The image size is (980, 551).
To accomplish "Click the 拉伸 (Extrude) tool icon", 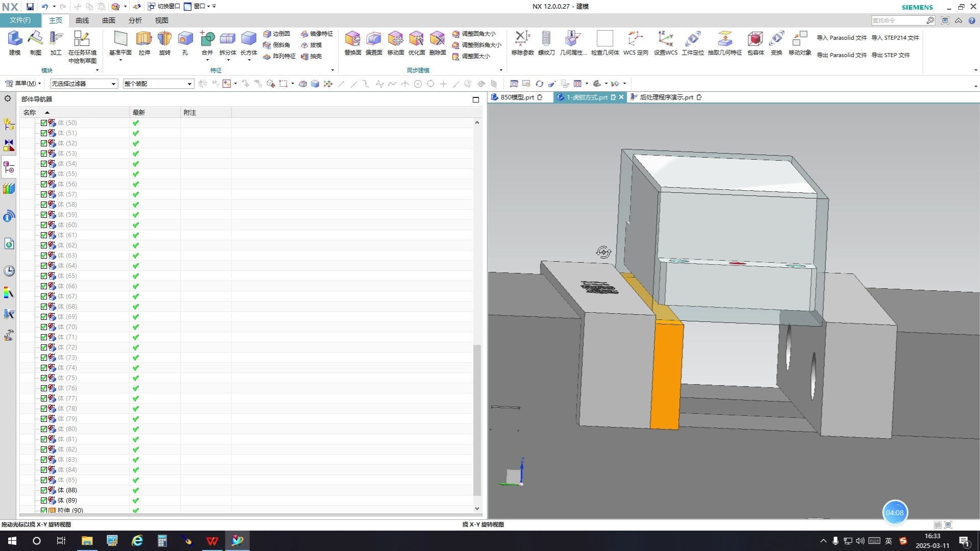I will pos(144,39).
